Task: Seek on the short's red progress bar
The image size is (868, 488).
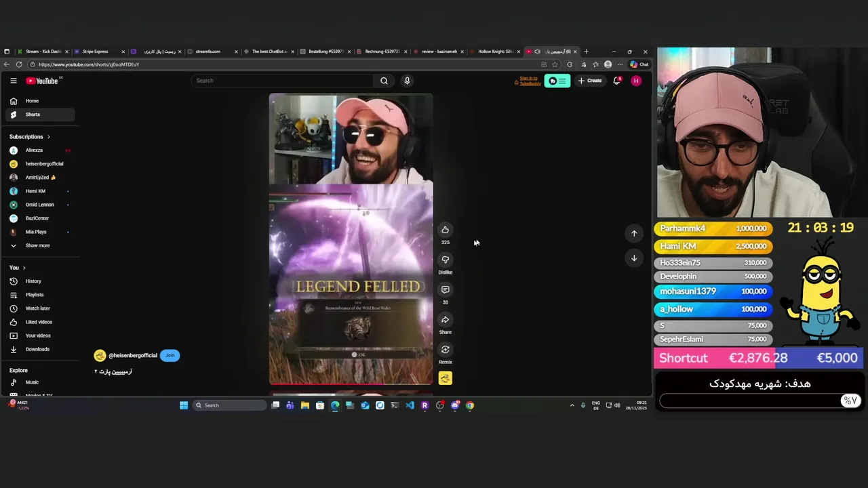Action: [351, 384]
